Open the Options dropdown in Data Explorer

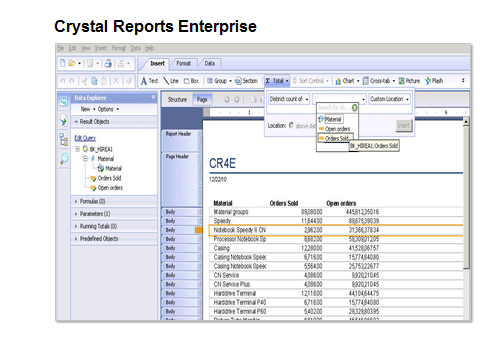[x=108, y=109]
